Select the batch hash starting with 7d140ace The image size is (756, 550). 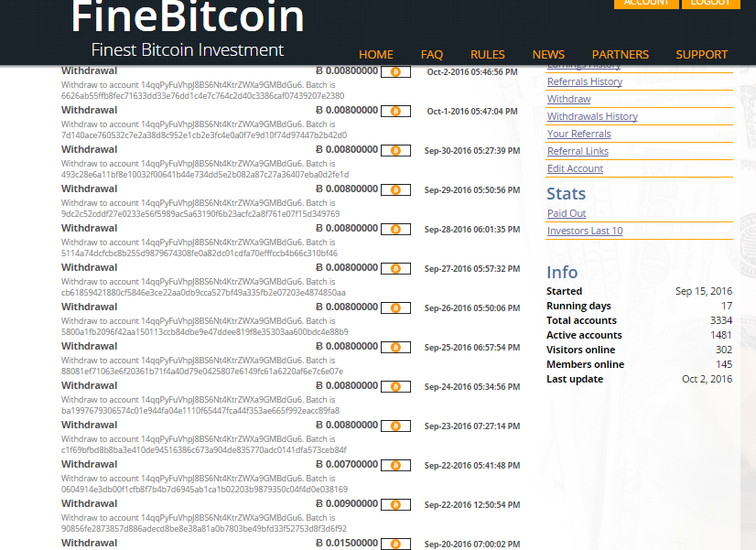204,135
